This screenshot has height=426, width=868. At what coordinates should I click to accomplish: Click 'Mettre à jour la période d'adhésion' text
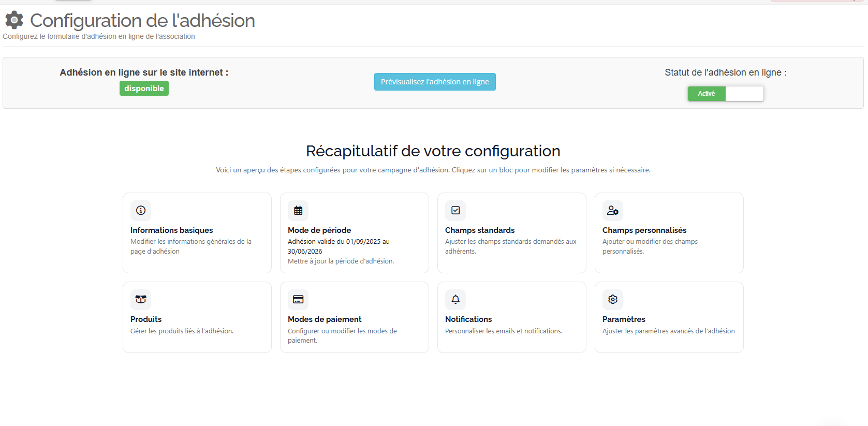coord(341,261)
